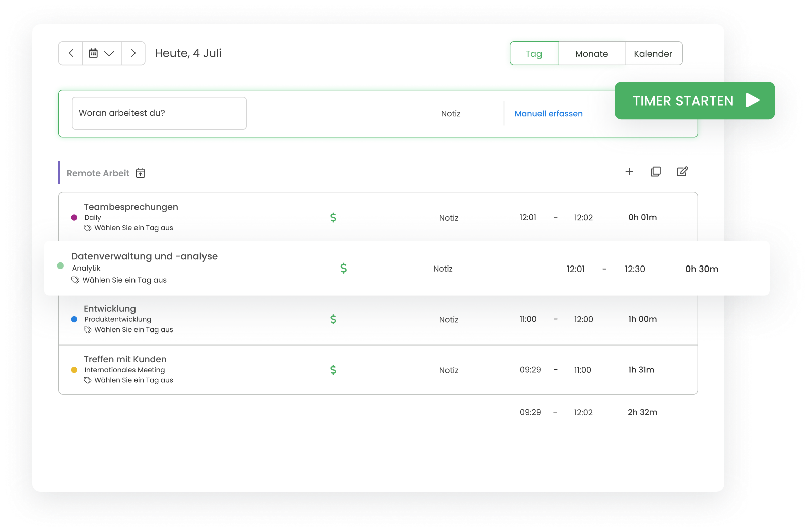Open the calendar date picker dropdown
This screenshot has height=532, width=811.
click(x=102, y=53)
